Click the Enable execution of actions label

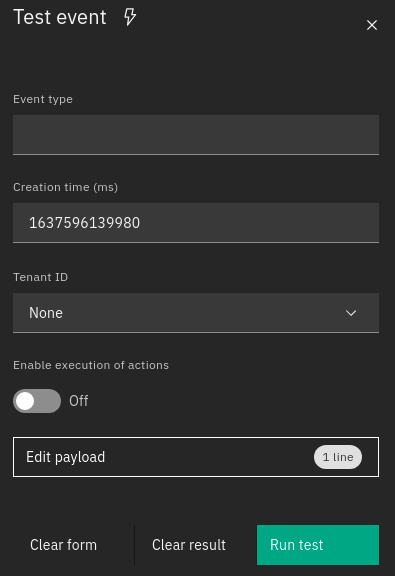pos(91,365)
